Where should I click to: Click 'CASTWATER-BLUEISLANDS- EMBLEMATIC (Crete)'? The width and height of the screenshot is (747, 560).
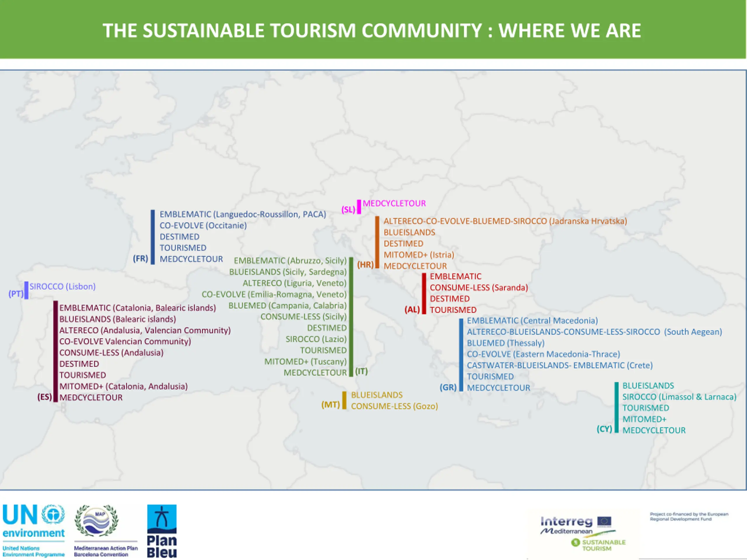pos(560,365)
